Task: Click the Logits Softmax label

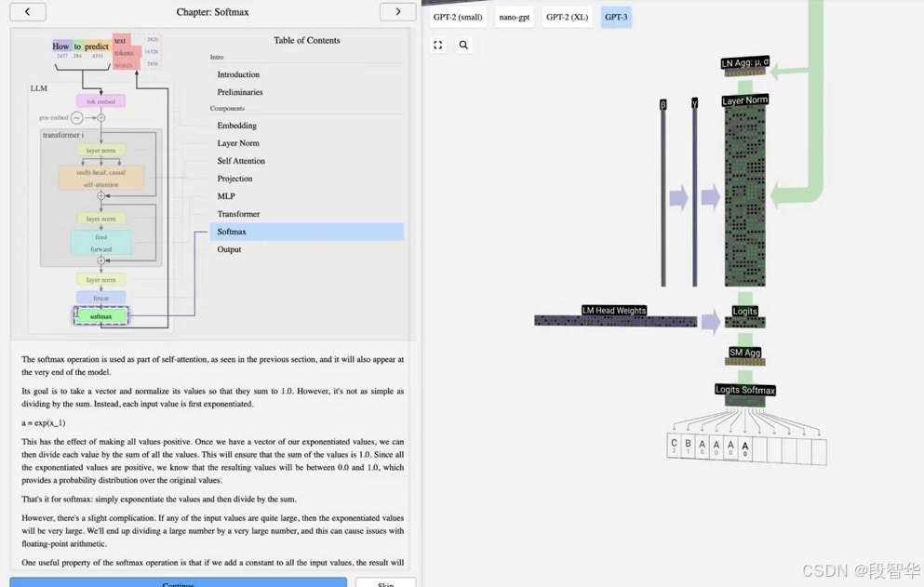Action: (x=744, y=390)
